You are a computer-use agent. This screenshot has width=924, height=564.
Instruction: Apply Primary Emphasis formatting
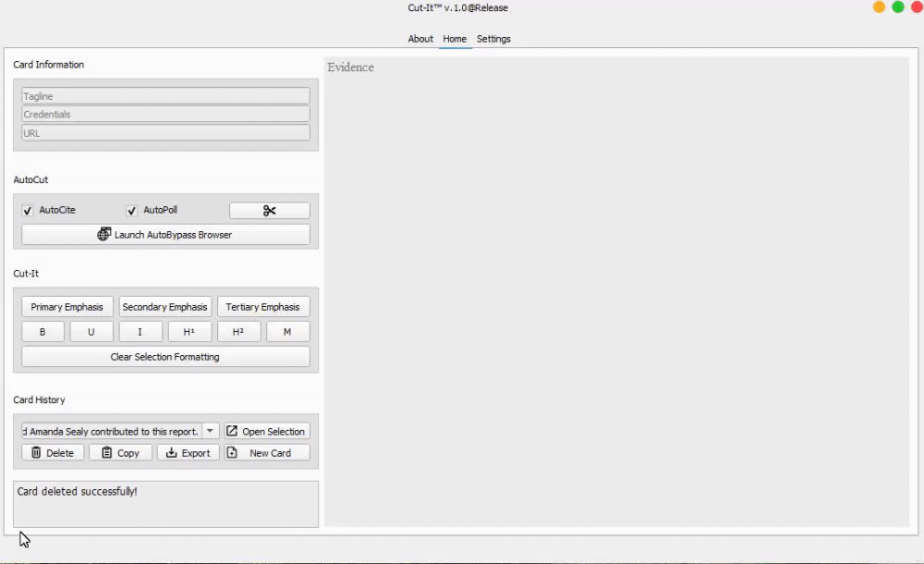pyautogui.click(x=67, y=307)
